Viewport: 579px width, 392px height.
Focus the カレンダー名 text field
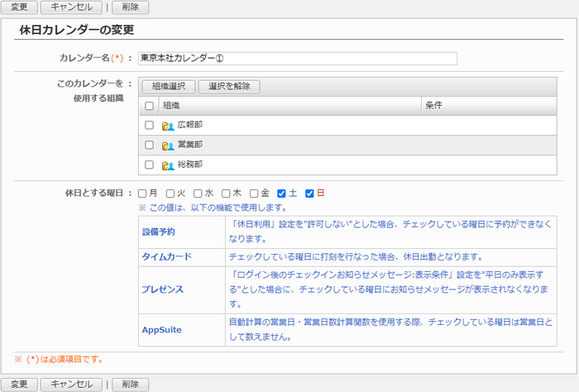point(298,59)
